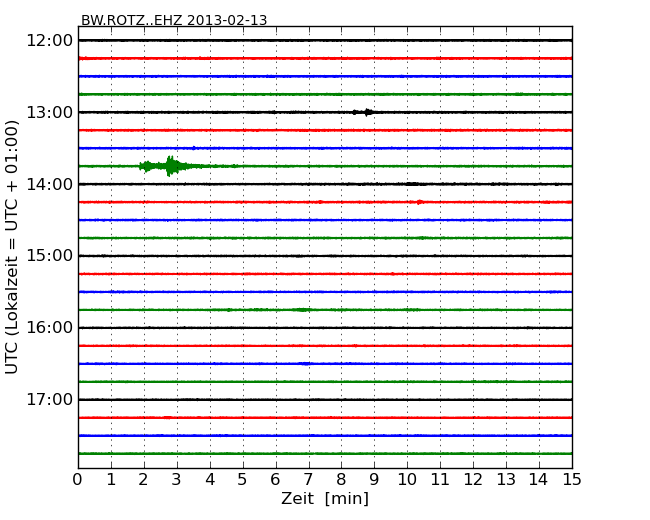The image size is (650, 520).
Task: Select the x-axis tick label 10
Action: click(407, 479)
